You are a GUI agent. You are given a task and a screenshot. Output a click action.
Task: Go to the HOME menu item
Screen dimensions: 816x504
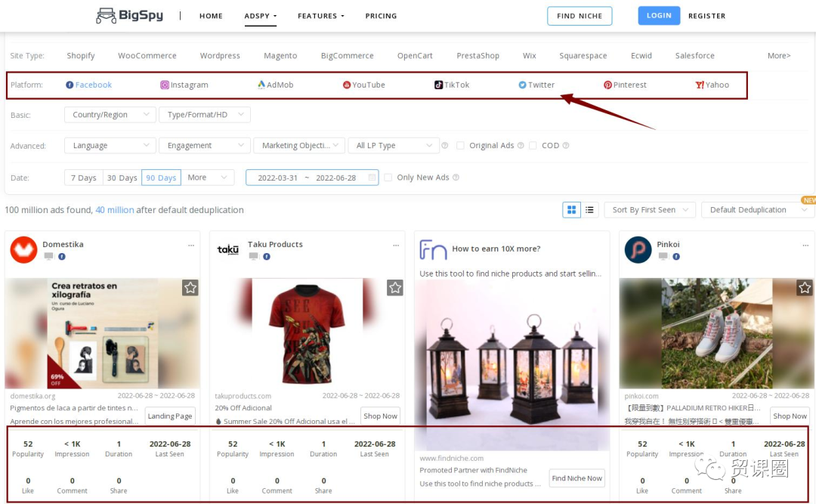[x=211, y=16]
